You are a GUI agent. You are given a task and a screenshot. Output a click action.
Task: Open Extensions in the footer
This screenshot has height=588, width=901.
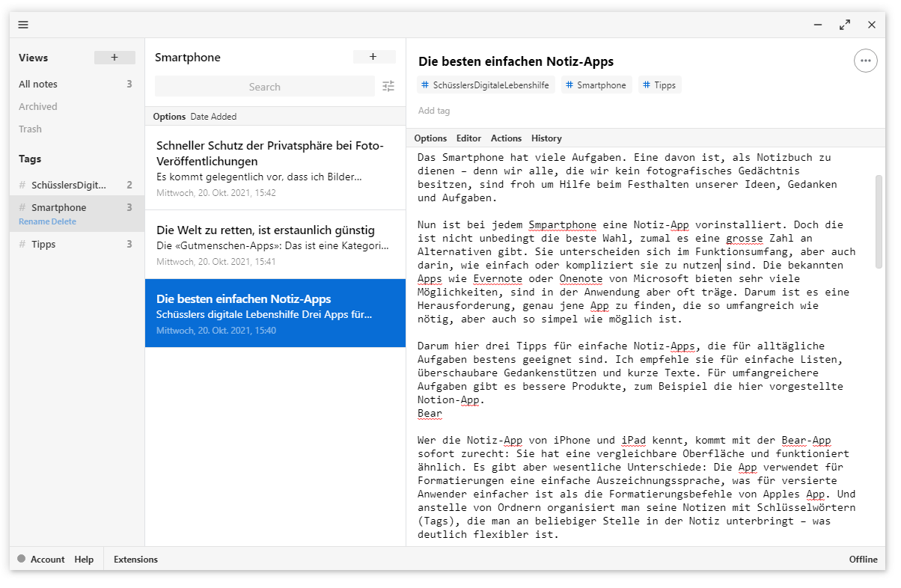(135, 559)
